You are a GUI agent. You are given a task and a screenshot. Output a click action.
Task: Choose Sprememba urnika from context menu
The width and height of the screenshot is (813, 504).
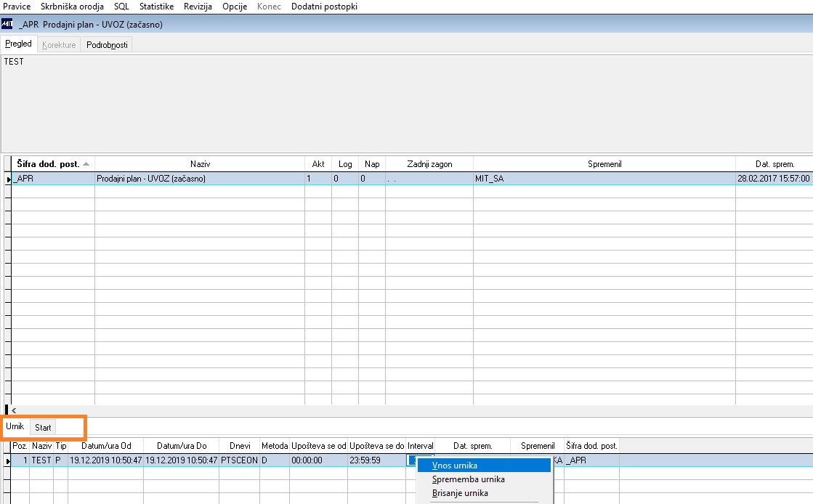pos(485,479)
